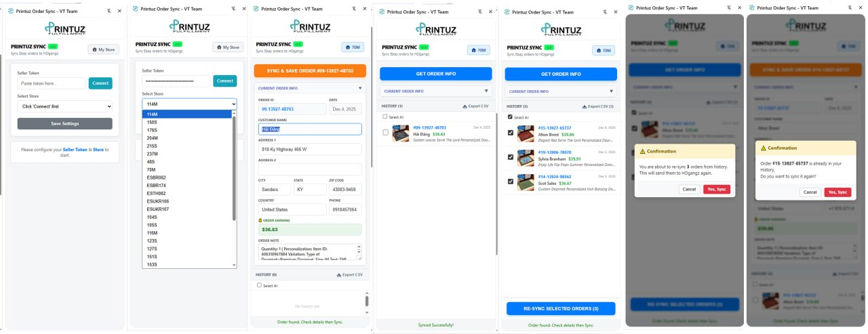
Task: Click Sylvia Branham's flip flops doormat image
Action: [x=526, y=157]
